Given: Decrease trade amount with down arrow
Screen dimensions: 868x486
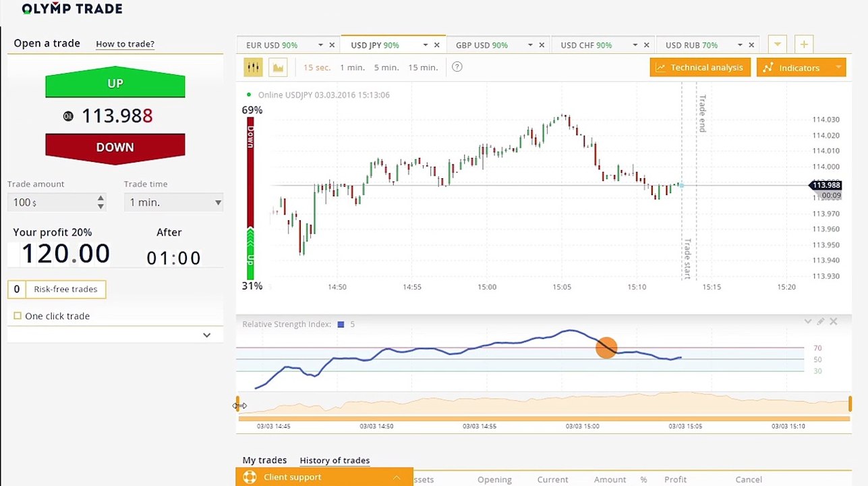Looking at the screenshot, I should (x=100, y=206).
